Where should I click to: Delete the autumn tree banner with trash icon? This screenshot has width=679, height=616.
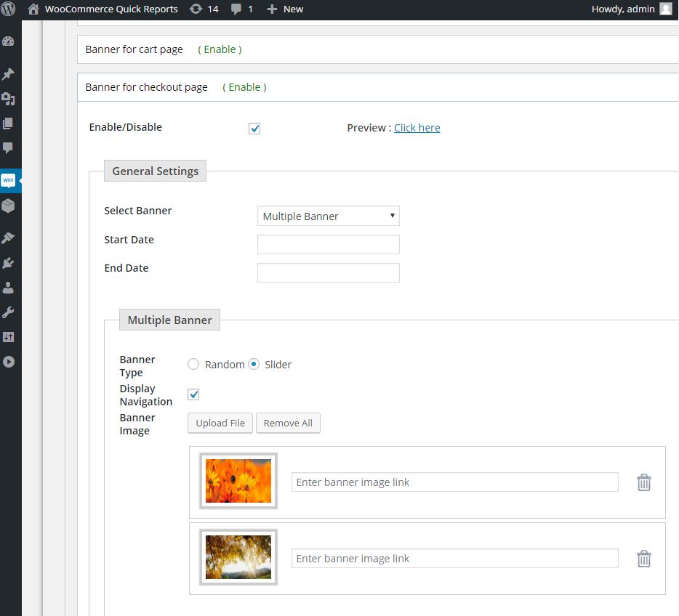click(x=644, y=559)
